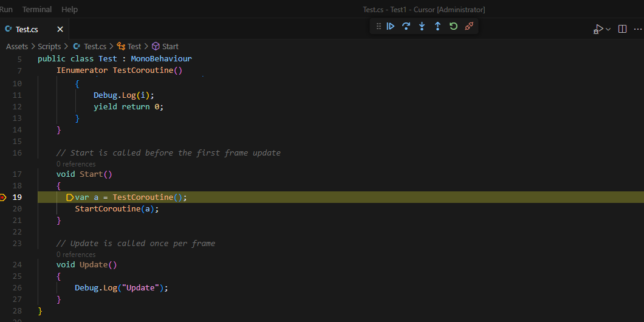The height and width of the screenshot is (322, 644).
Task: Open the editor more actions menu
Action: click(x=637, y=29)
